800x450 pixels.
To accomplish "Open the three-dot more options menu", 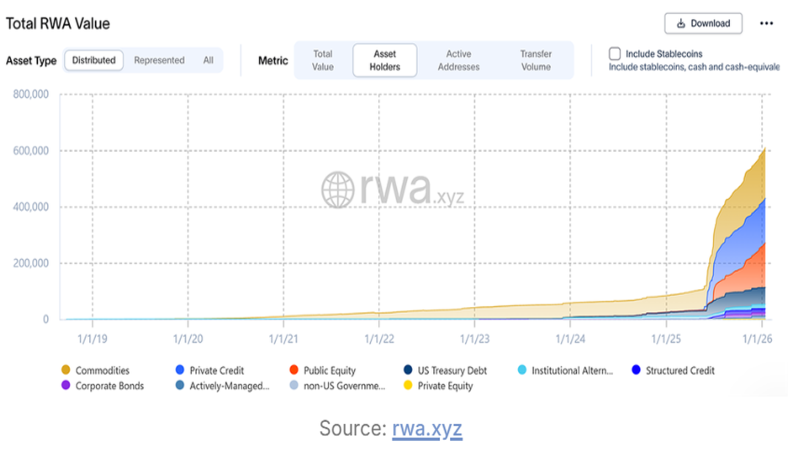I will pos(766,23).
